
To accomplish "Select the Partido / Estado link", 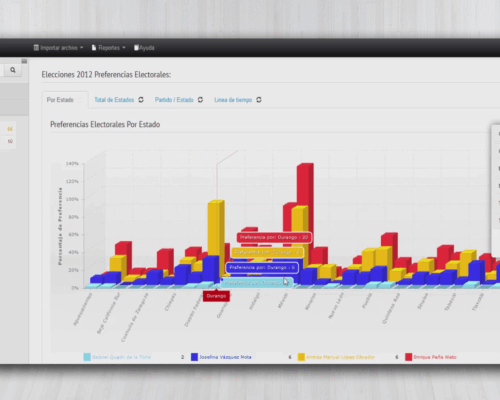I will pos(174,100).
